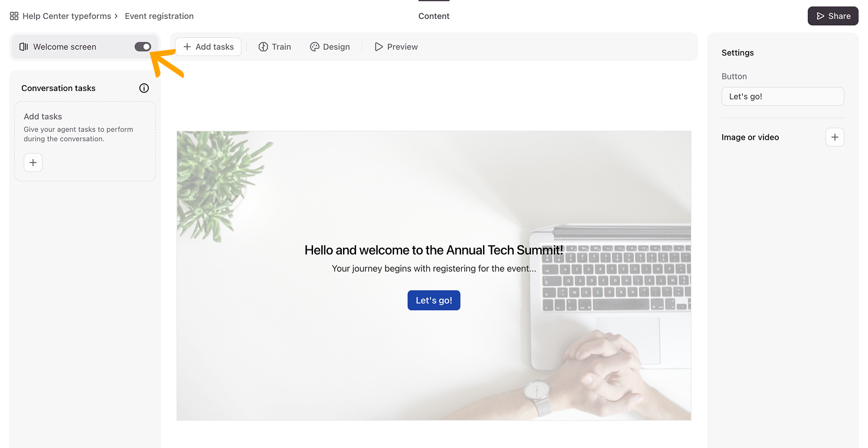Open the Design section in toolbar
868x448 pixels.
[x=330, y=47]
